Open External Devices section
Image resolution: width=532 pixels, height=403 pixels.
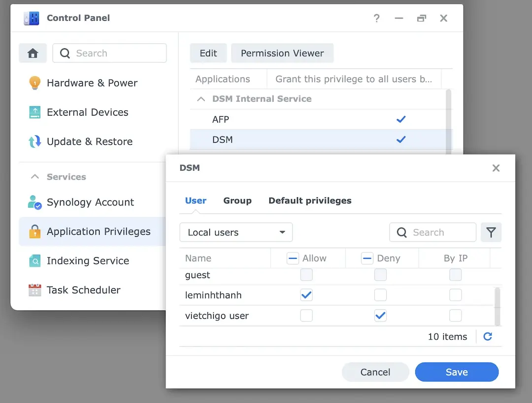click(87, 113)
